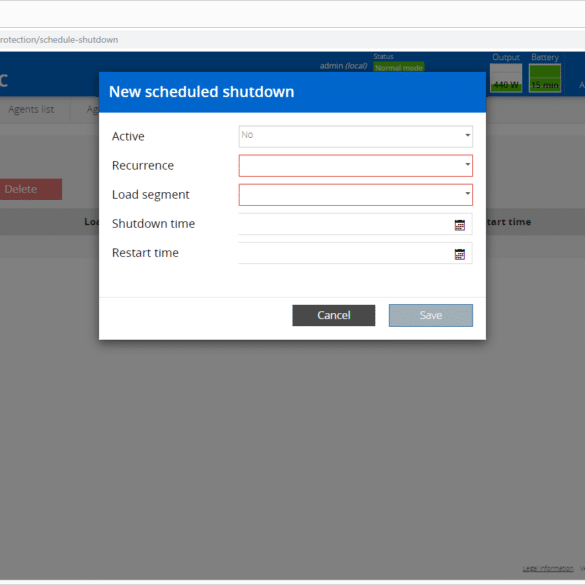Click the Active field label
Viewport: 585px width, 585px height.
tap(128, 136)
